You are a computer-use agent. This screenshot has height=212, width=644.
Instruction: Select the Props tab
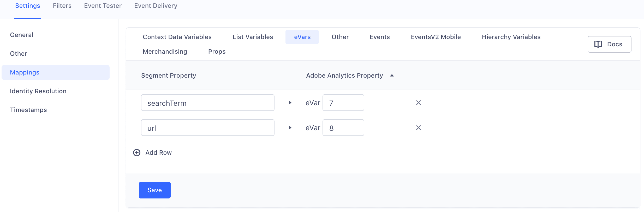217,51
